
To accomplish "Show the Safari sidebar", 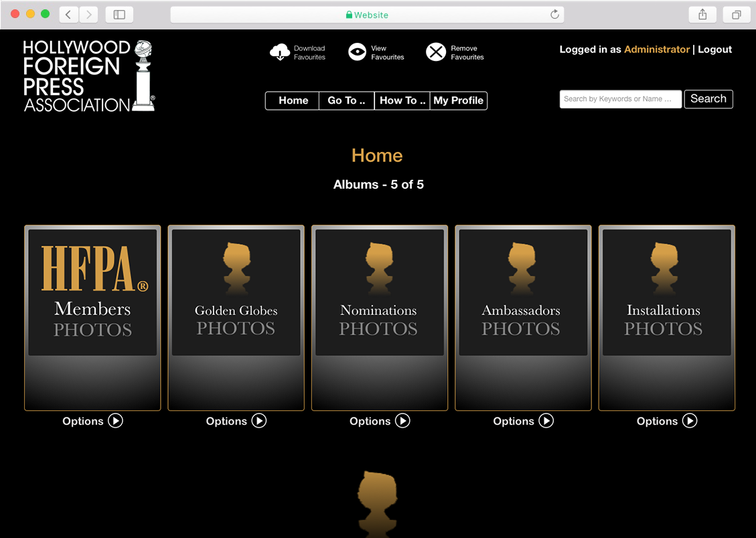I will [x=119, y=15].
